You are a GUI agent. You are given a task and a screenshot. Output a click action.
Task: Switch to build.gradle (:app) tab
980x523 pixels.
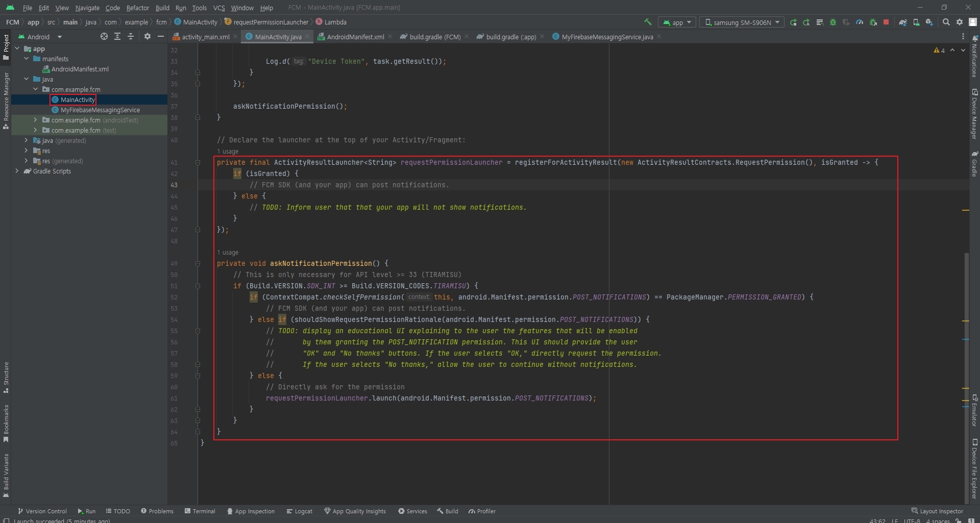click(x=511, y=37)
